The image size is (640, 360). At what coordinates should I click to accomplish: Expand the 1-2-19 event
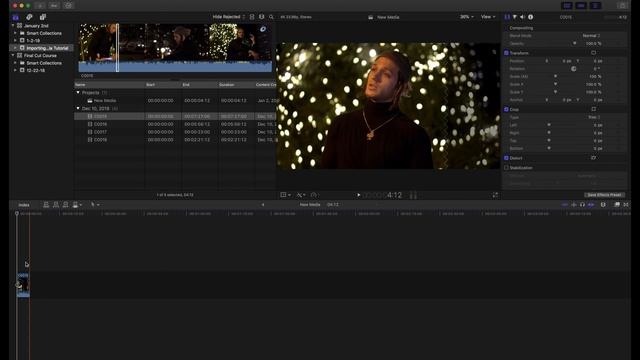click(x=16, y=40)
